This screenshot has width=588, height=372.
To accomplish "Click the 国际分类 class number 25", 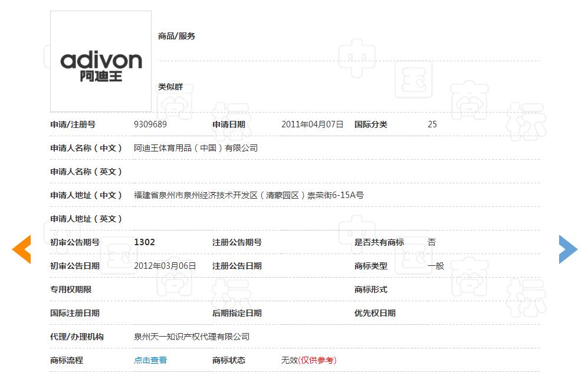I will [x=432, y=124].
